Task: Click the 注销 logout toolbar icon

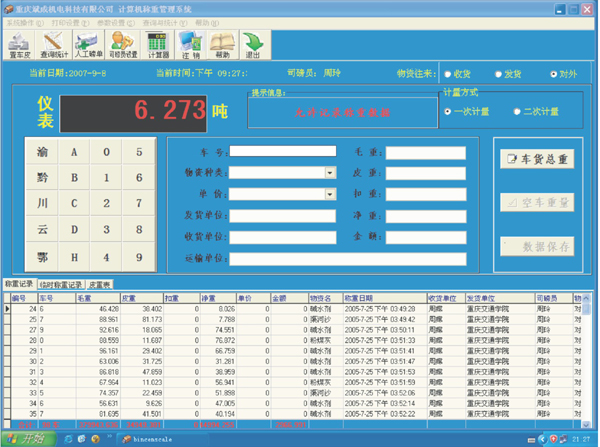Action: 191,45
